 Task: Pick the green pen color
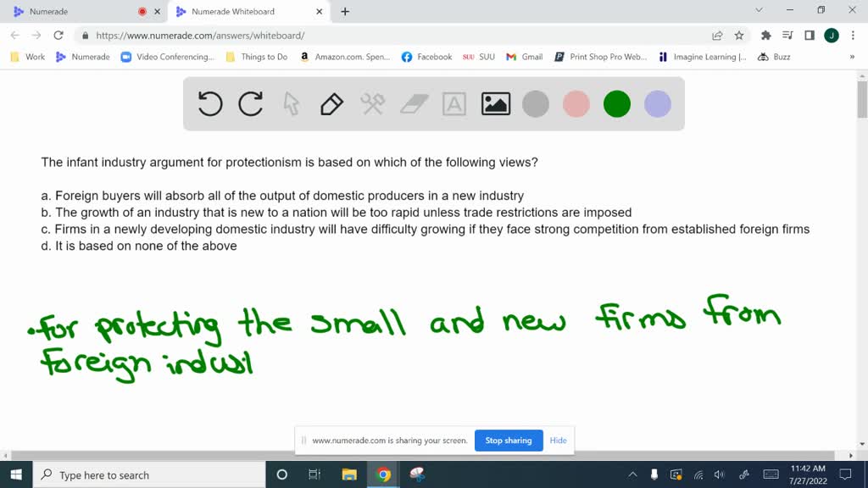point(617,104)
